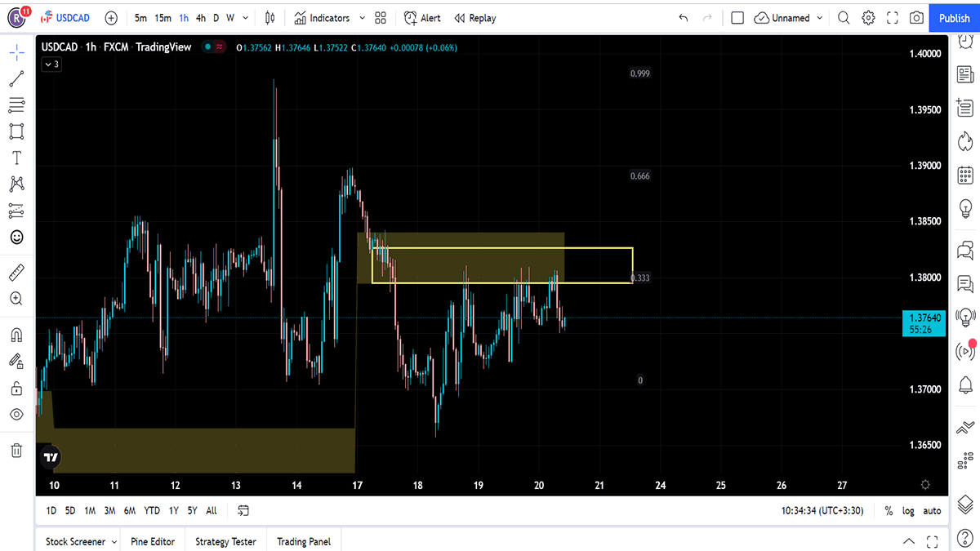Viewport: 980px width, 551px height.
Task: Click the Publish button
Action: coord(954,18)
